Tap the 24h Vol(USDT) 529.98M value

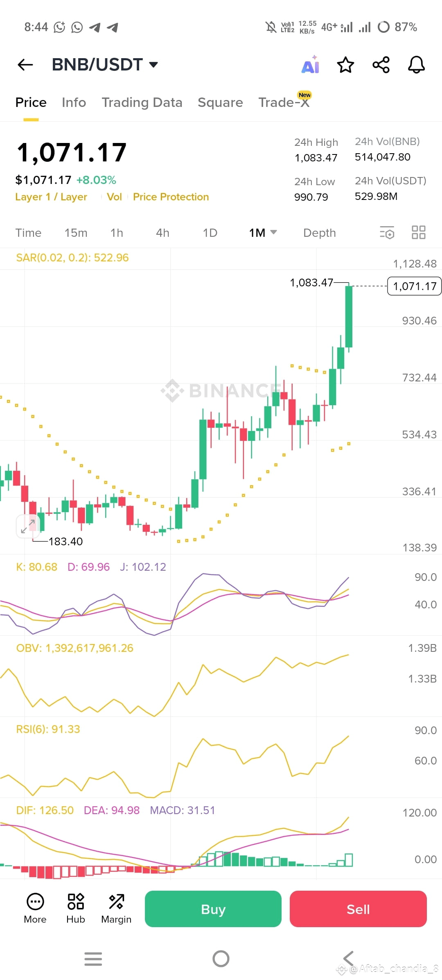click(376, 196)
